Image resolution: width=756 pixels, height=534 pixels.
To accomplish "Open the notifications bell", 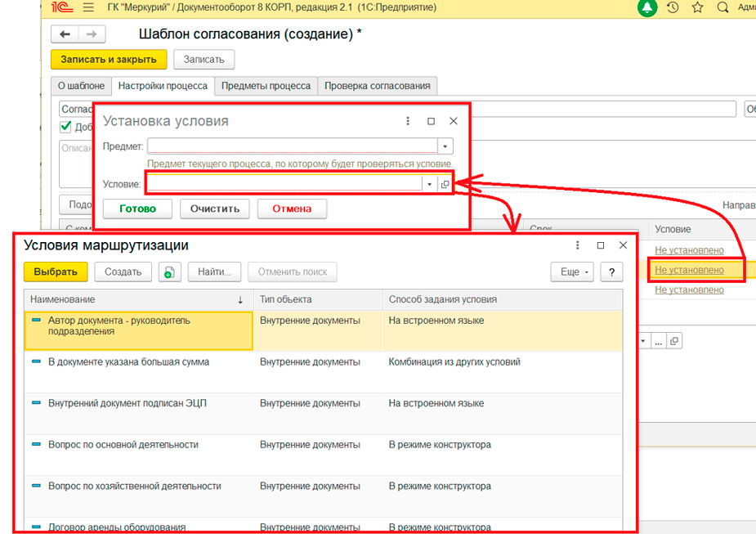I will tap(647, 7).
